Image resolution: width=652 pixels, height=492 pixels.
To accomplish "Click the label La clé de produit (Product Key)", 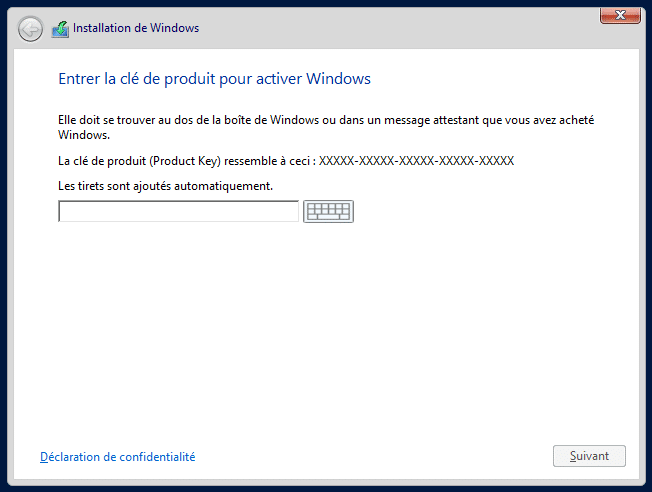I will tap(140, 161).
